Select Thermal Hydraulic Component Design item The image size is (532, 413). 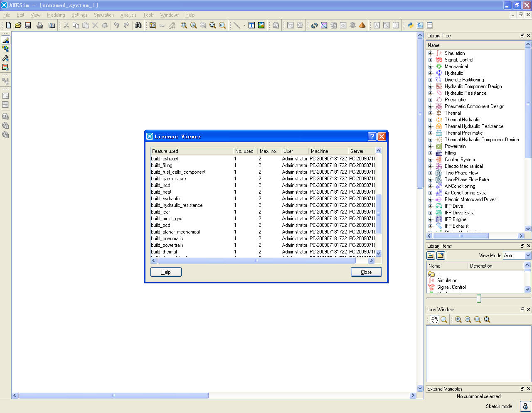coord(482,140)
